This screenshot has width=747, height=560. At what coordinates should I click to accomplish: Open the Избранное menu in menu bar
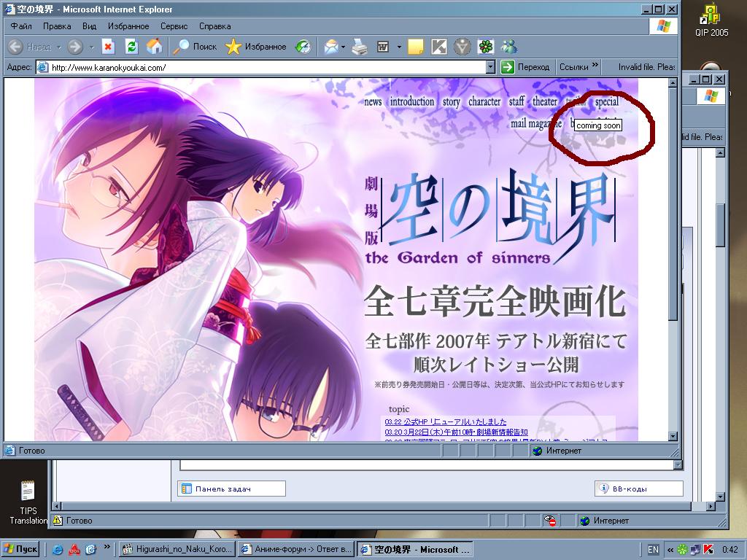tap(128, 26)
